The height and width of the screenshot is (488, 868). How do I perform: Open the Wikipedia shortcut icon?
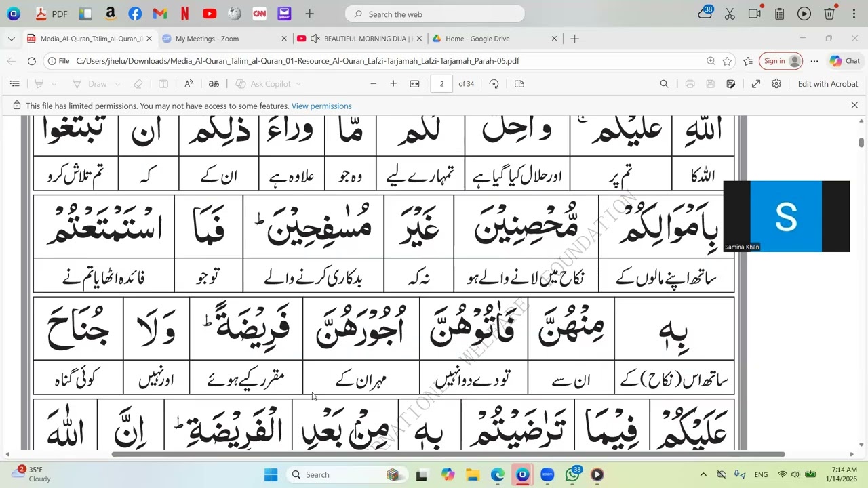click(x=235, y=14)
